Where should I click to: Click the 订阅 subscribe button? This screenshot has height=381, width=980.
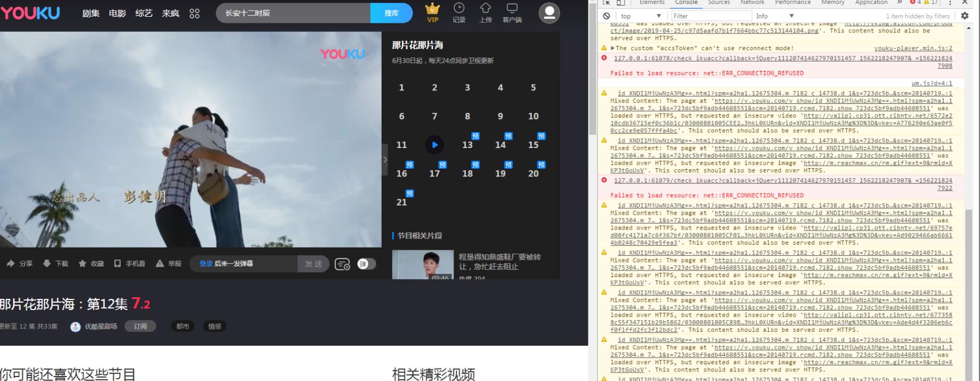tap(140, 327)
